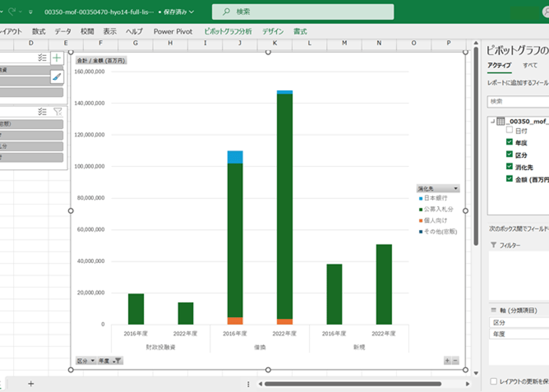Toggle multi-select on the lower slicer

click(42, 112)
